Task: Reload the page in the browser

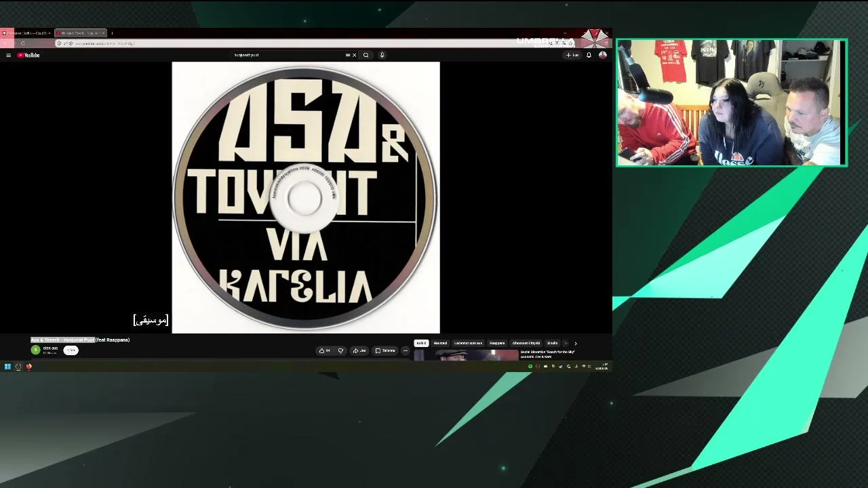Action: point(23,43)
